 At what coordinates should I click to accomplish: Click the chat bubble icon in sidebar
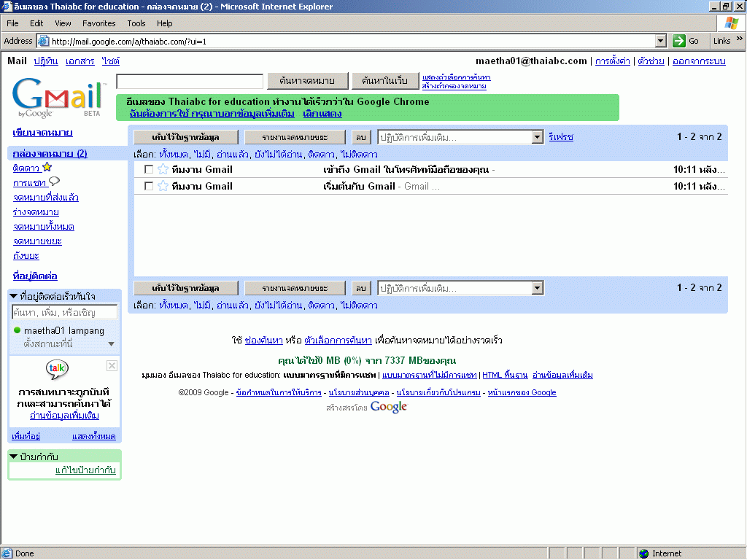[54, 182]
